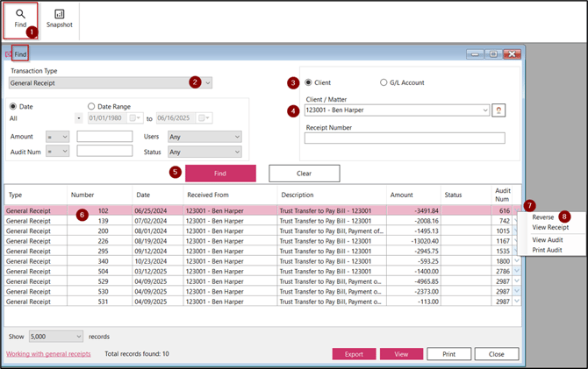Expand the Transaction Type dropdown
588x369 pixels.
point(207,82)
